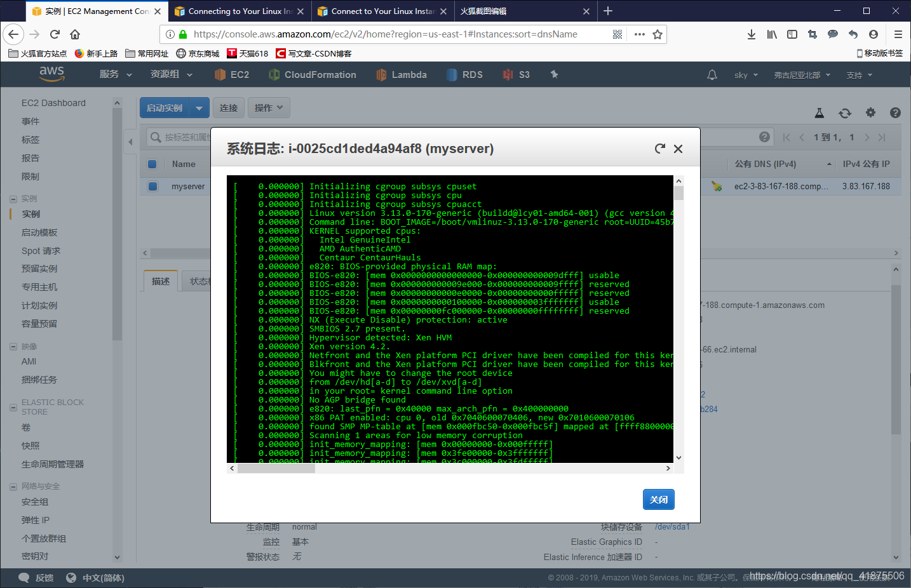Click the log horizontal scrollbar thumb
This screenshot has width=911, height=588.
276,468
